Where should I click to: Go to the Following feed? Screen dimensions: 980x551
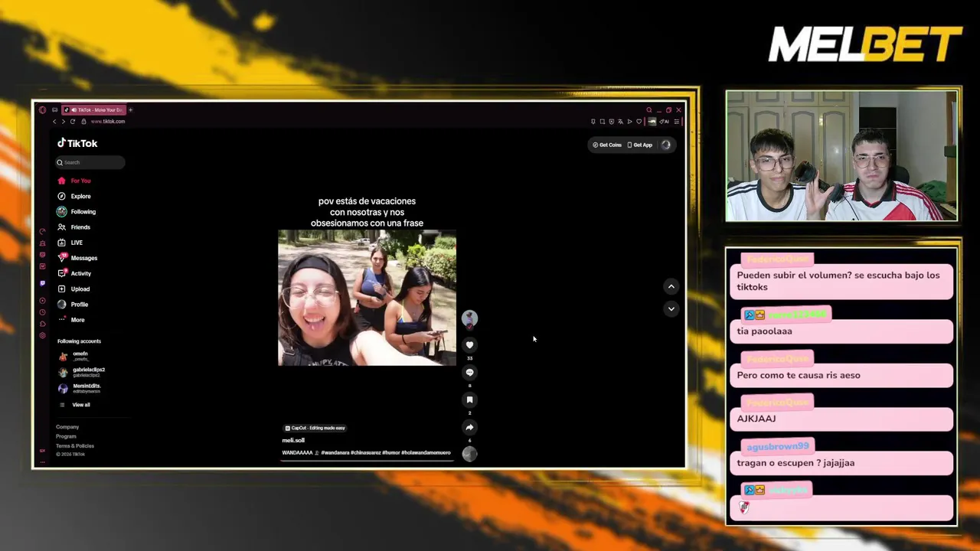coord(77,211)
